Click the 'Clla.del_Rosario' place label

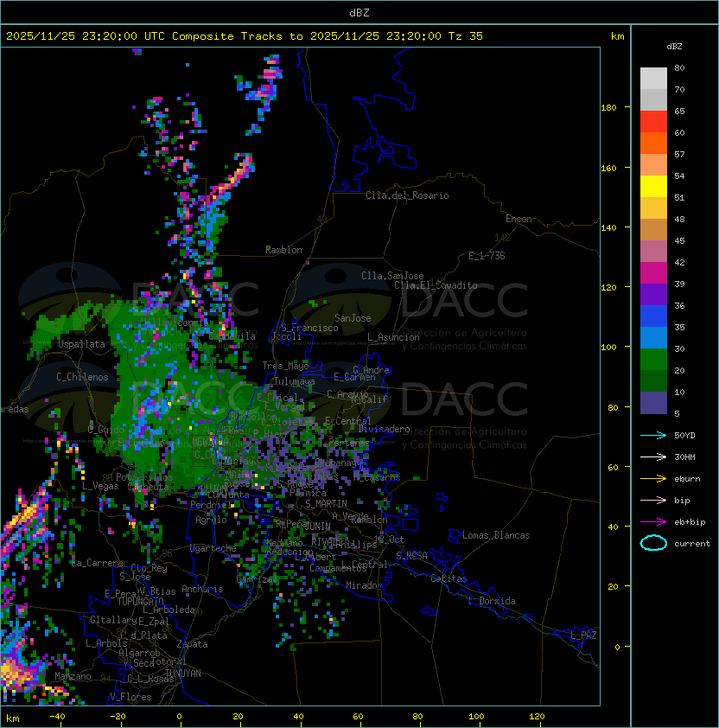point(407,195)
